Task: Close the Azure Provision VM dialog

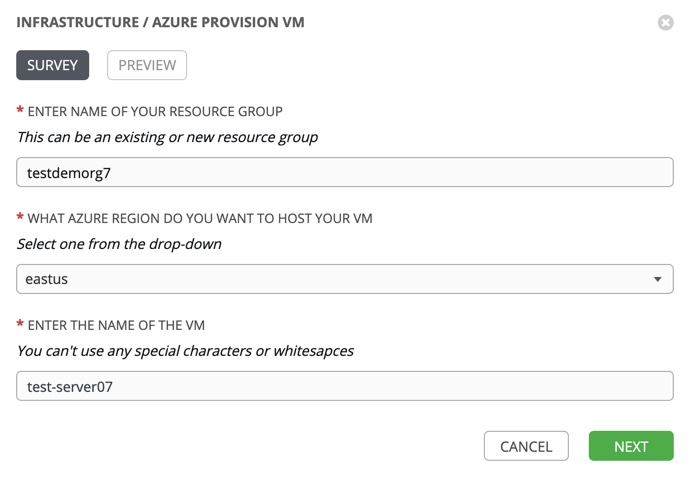Action: (x=665, y=22)
